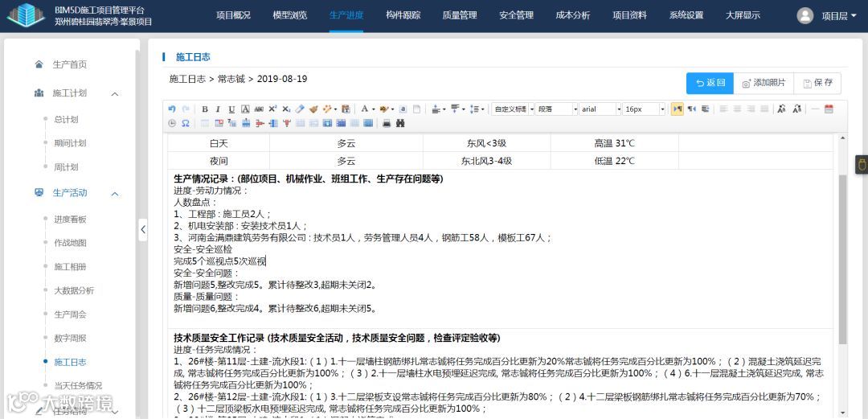868x419 pixels.
Task: Click the text line 完成5个巡视点5次巡视
Action: point(219,261)
